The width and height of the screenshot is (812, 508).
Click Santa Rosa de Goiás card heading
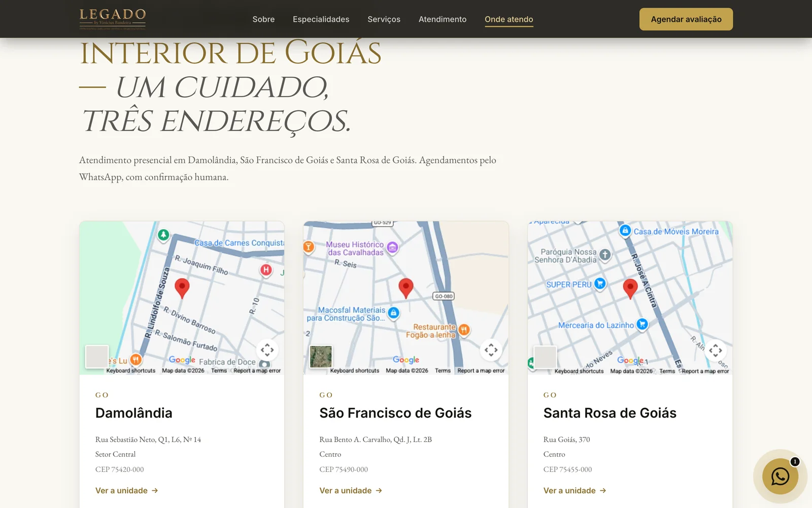(x=610, y=413)
